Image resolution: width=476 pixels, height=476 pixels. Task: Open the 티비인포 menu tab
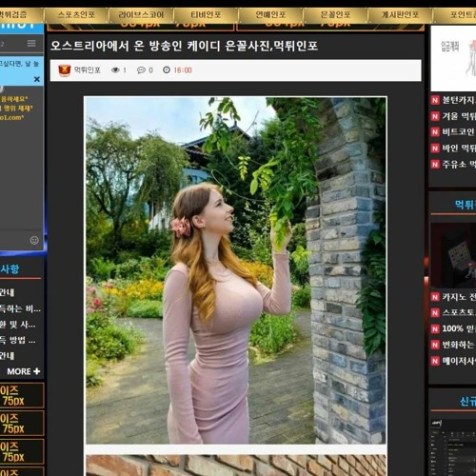[x=206, y=14]
